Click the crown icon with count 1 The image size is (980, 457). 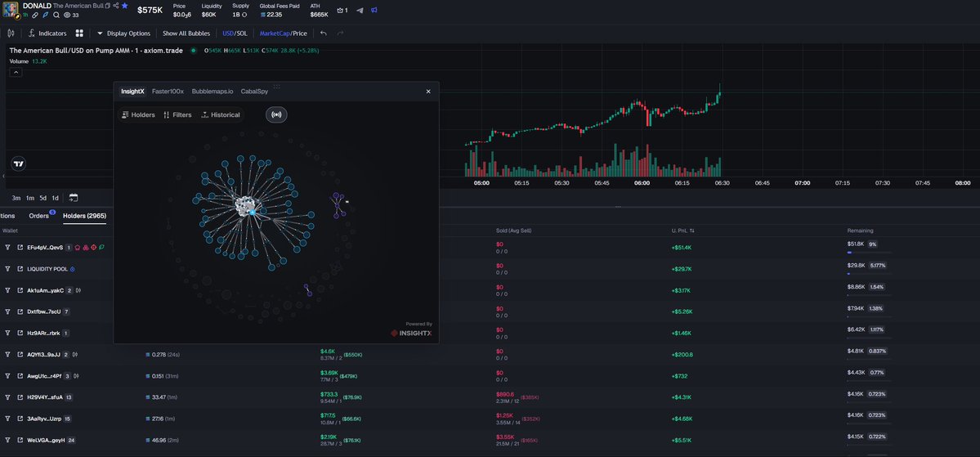(x=342, y=10)
